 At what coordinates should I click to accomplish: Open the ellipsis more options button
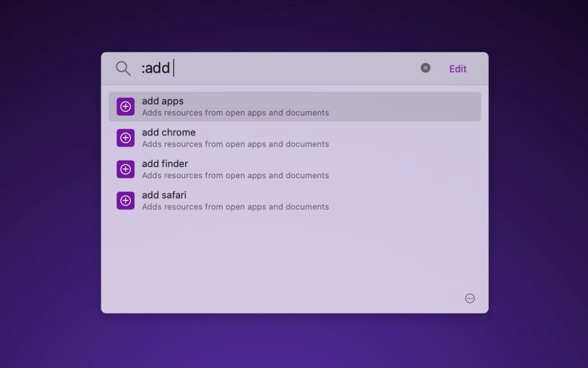(x=470, y=299)
